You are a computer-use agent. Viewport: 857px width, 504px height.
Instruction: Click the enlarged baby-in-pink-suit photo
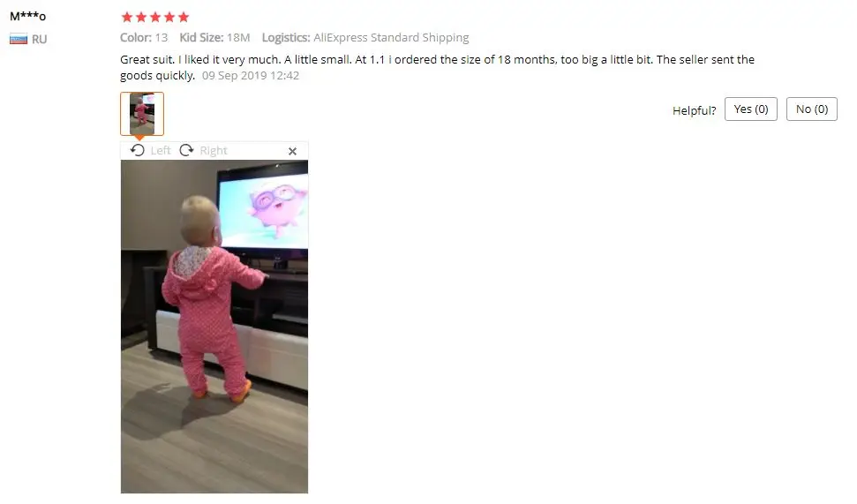click(x=214, y=327)
